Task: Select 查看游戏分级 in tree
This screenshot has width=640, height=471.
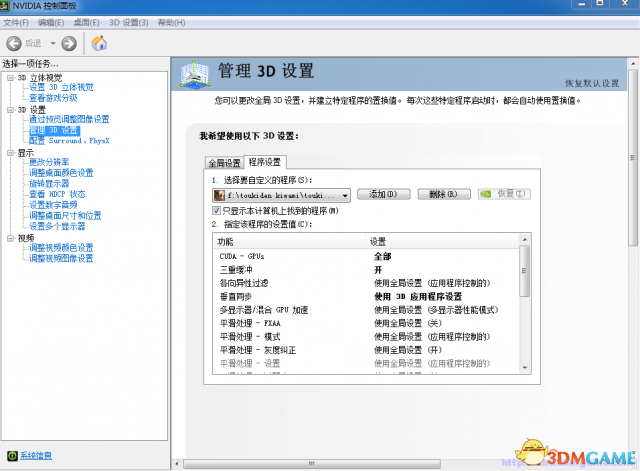Action: tap(53, 98)
